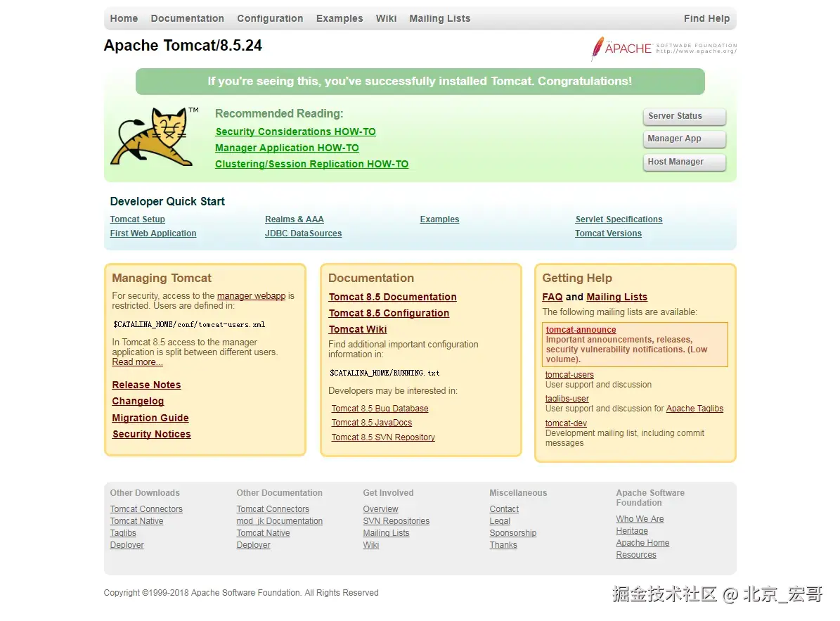Open taglibs-user mailing list link
This screenshot has height=621, width=840.
tap(567, 399)
